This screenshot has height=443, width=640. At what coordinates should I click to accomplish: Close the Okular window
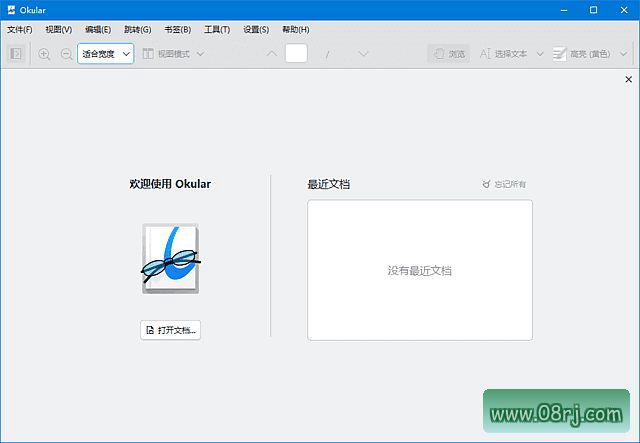pyautogui.click(x=624, y=10)
